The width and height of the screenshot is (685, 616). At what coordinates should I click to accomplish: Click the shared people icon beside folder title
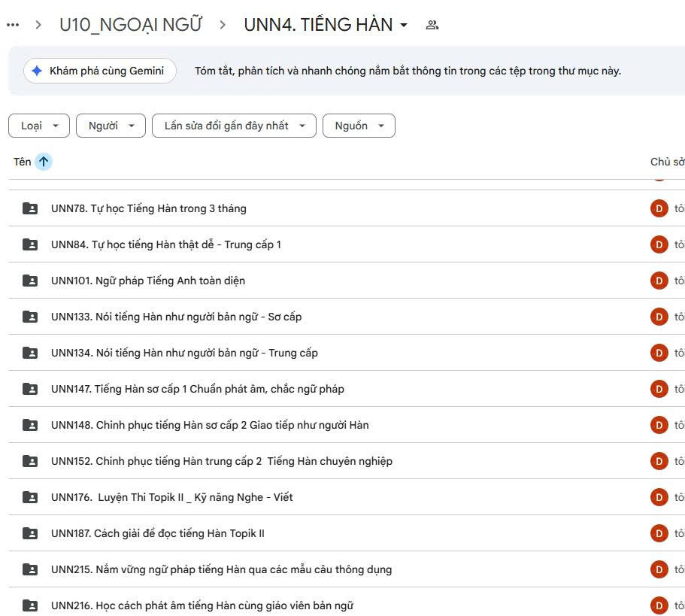pyautogui.click(x=432, y=25)
